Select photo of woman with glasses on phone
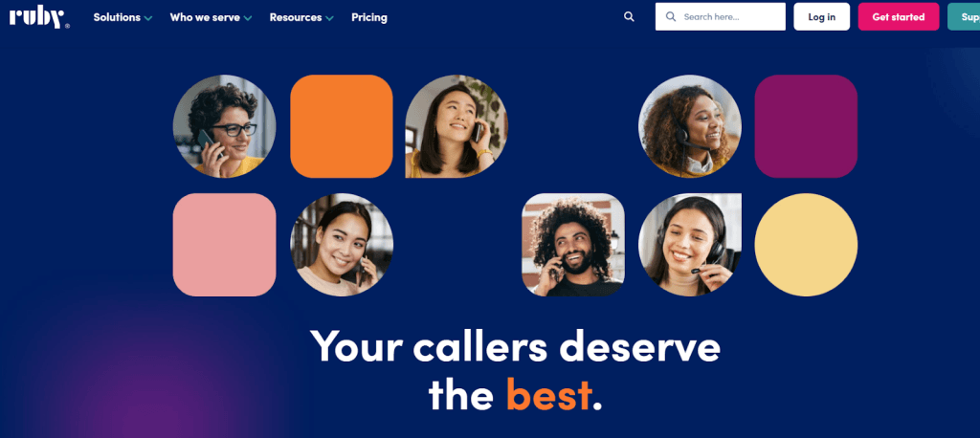 pos(224,126)
